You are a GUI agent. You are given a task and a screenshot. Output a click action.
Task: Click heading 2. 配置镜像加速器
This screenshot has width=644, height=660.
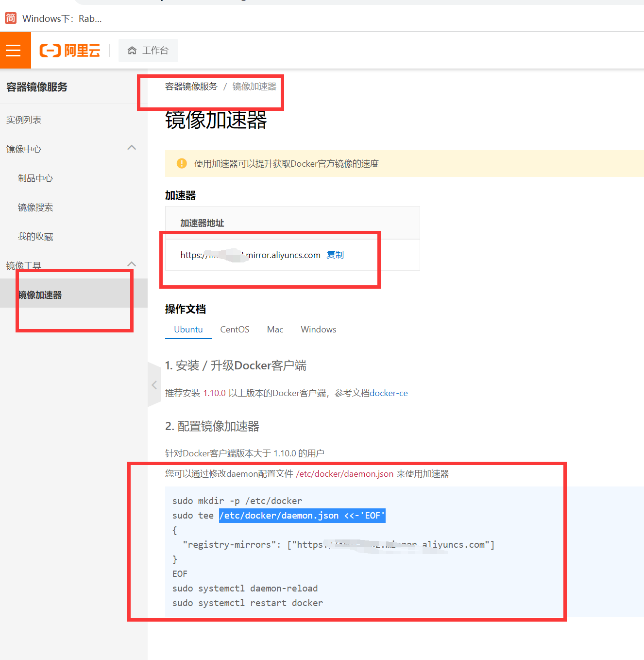click(x=212, y=426)
